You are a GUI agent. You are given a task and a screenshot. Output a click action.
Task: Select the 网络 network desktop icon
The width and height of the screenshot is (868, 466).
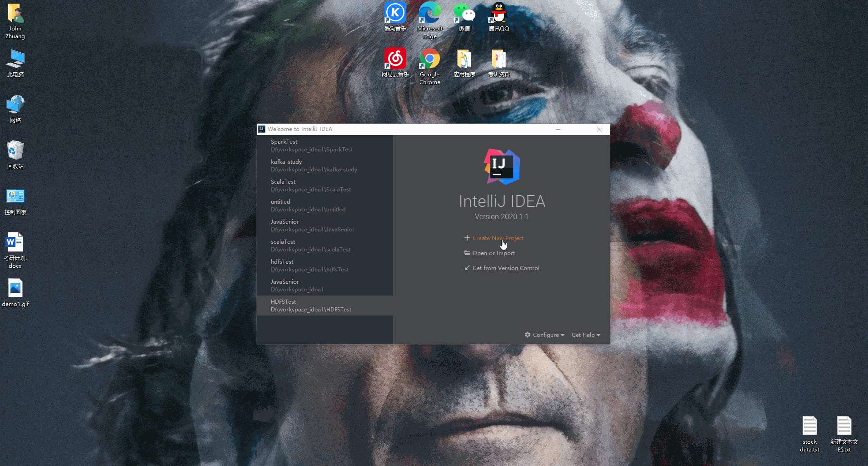15,109
